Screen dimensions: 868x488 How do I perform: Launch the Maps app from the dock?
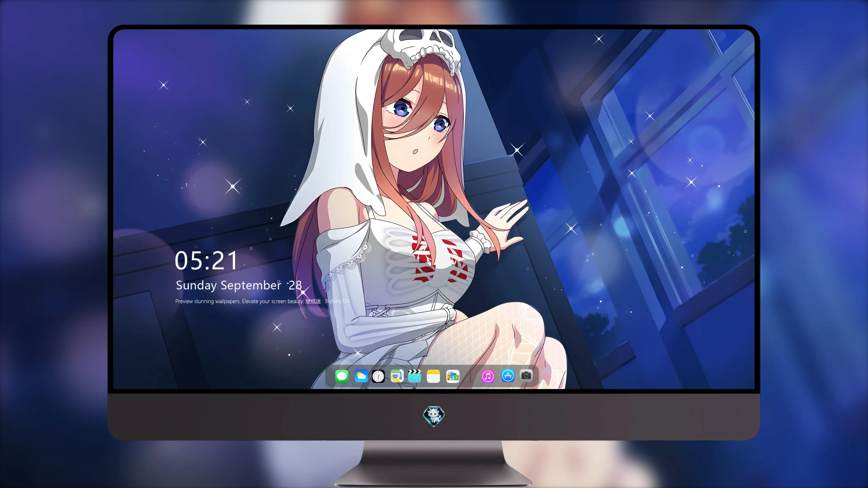[397, 376]
